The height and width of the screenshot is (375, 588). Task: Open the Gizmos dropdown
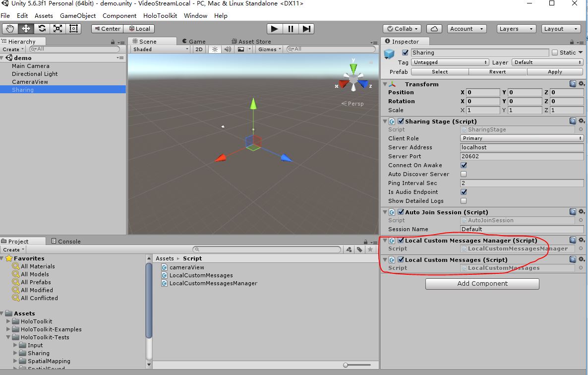click(270, 49)
